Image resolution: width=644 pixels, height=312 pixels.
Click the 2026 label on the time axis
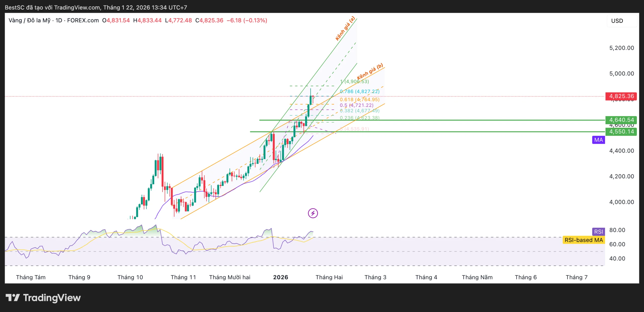[x=280, y=277]
